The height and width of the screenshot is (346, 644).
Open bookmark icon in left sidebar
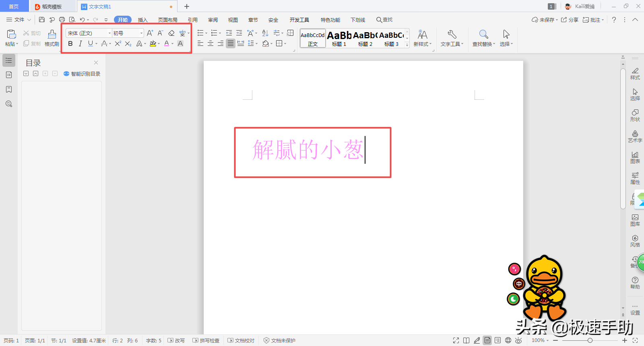(9, 89)
